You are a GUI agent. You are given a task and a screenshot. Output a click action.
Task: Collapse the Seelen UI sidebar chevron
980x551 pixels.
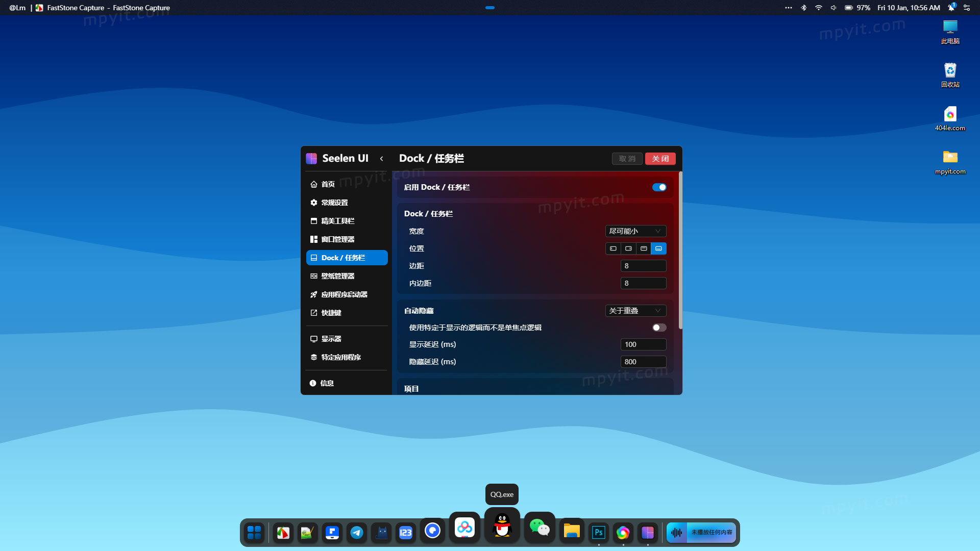click(381, 159)
